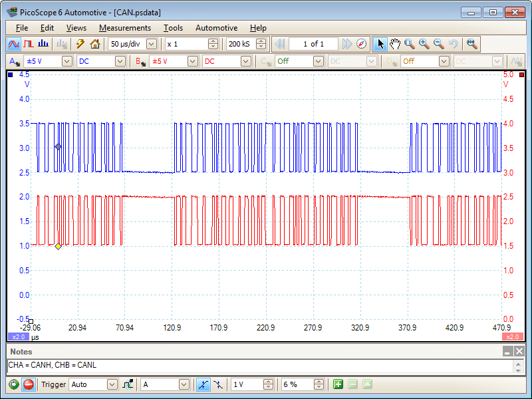Image resolution: width=532 pixels, height=399 pixels.
Task: Open the Edit menu
Action: click(47, 28)
